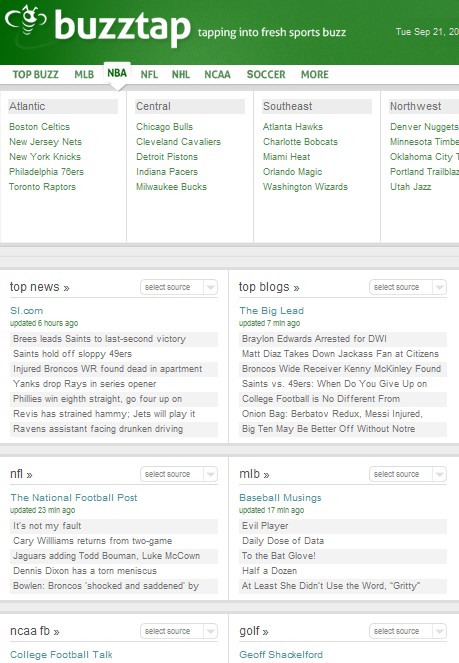Open 'Jaguars adding Todd Bouman' headline
The height and width of the screenshot is (663, 459).
click(x=114, y=556)
